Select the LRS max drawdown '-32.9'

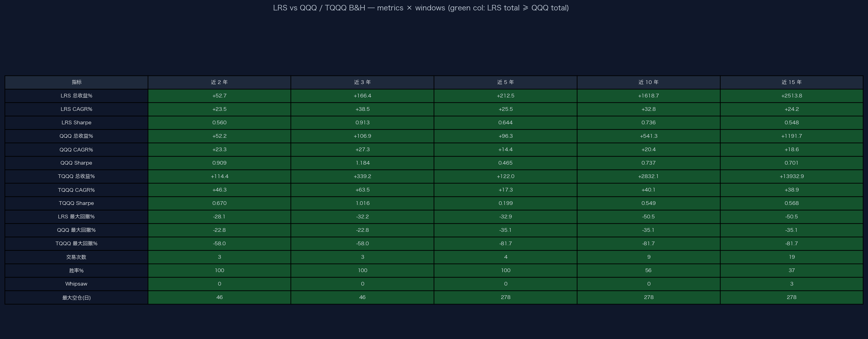(x=505, y=217)
